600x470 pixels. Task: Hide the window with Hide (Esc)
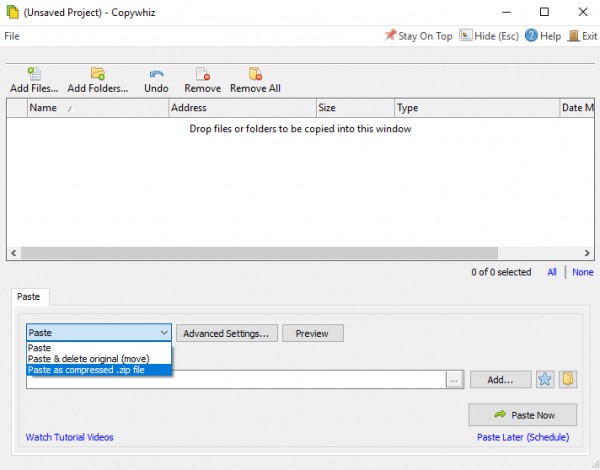tap(489, 36)
